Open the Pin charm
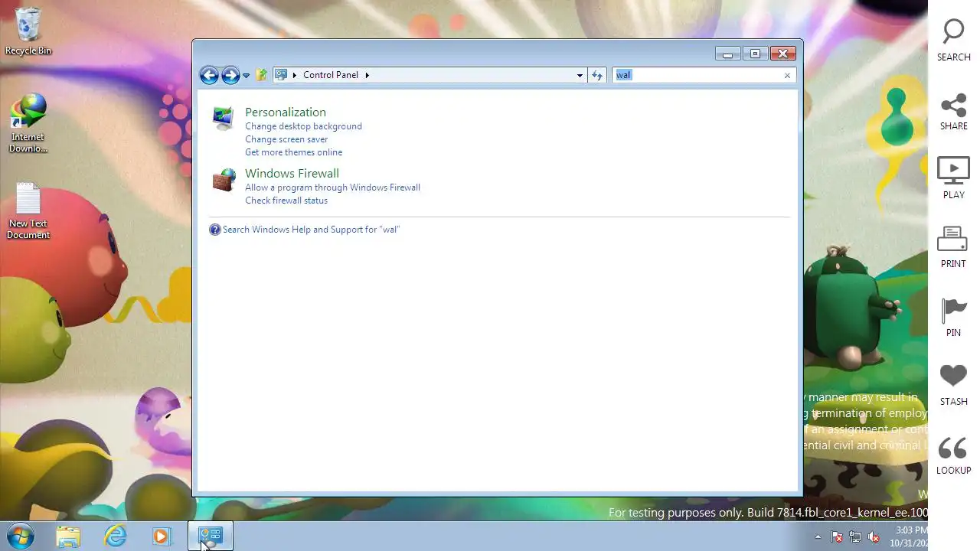The image size is (980, 551). (x=954, y=317)
